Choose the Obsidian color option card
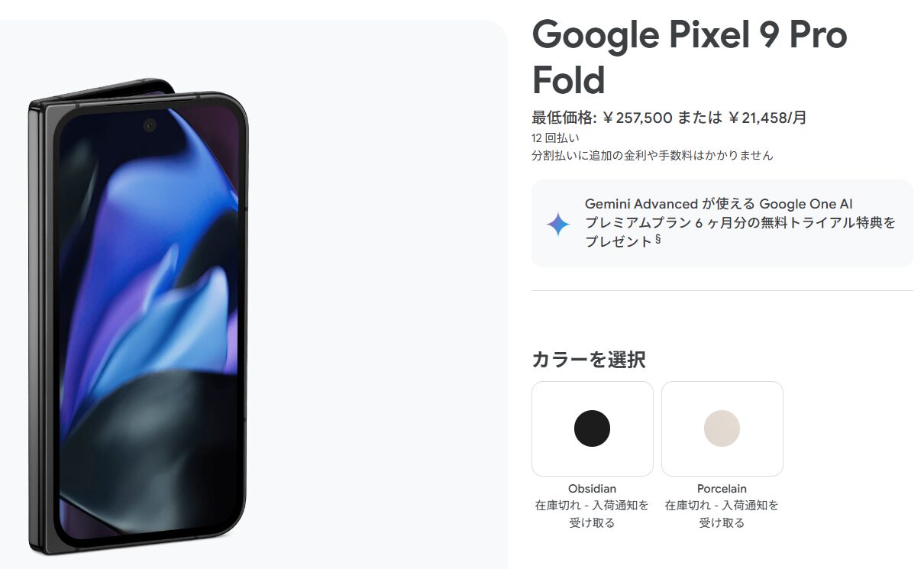This screenshot has width=924, height=569. 593,428
